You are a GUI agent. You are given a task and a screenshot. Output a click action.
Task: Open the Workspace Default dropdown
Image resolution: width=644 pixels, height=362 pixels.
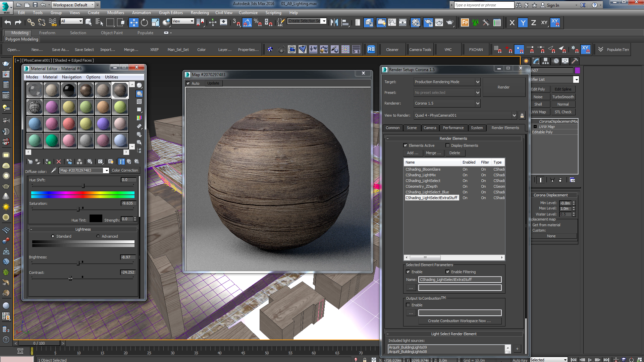[73, 5]
